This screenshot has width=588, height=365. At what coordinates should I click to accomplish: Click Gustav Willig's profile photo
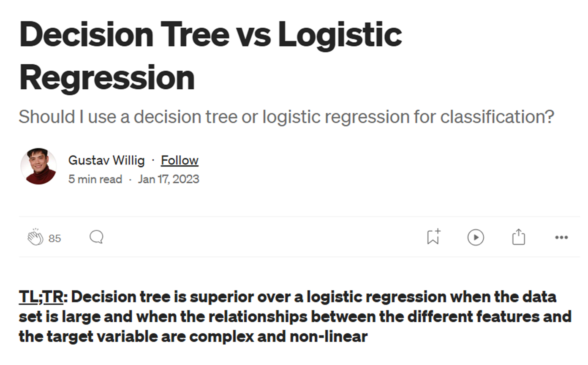[x=38, y=166]
